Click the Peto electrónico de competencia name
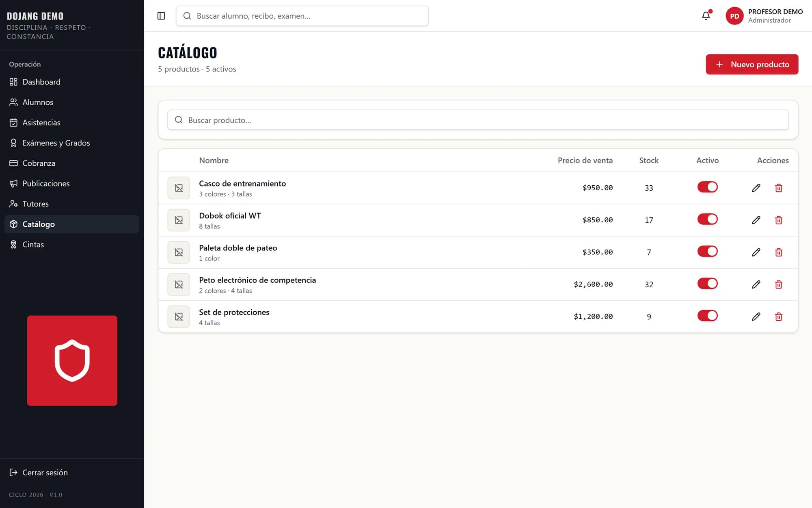Viewport: 812px width, 508px height. 257,280
